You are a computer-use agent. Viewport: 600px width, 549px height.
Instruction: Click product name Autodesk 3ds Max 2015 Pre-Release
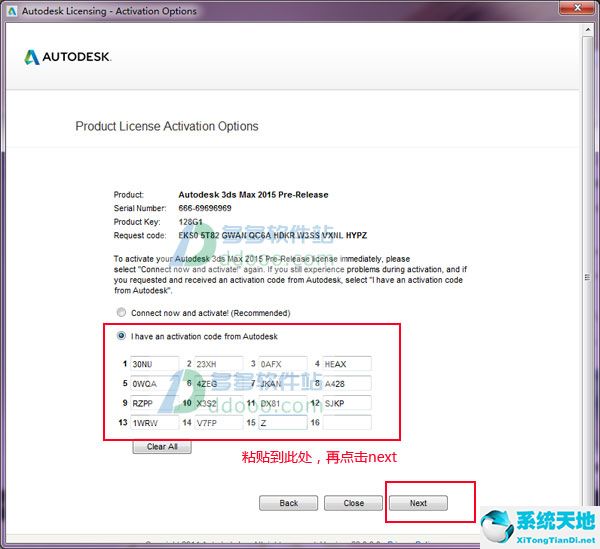[x=253, y=195]
